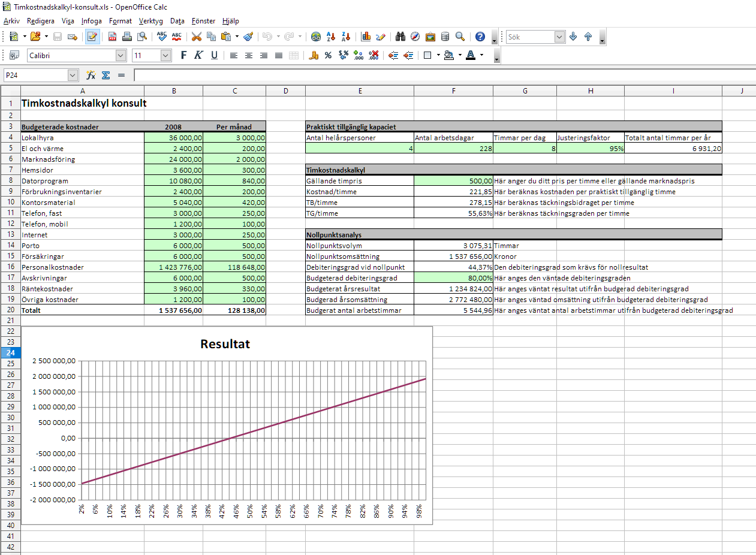Expand the Calibri font name dropdown
This screenshot has width=756, height=555.
pos(121,55)
